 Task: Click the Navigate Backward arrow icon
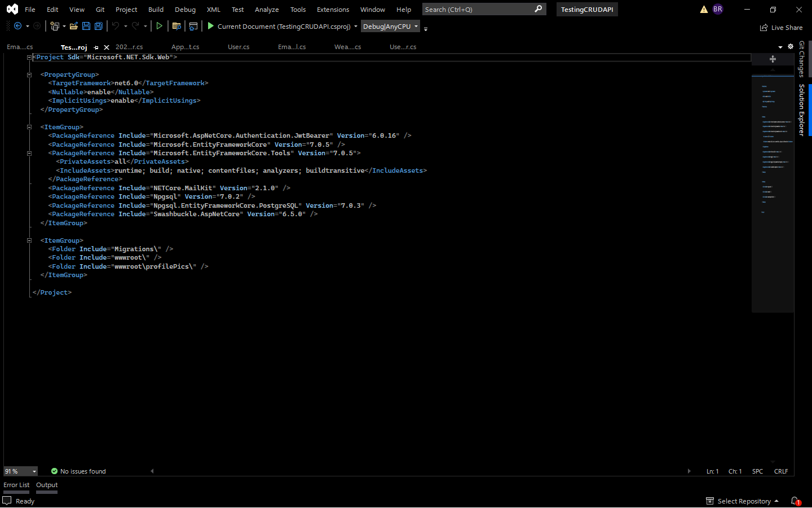pos(17,26)
